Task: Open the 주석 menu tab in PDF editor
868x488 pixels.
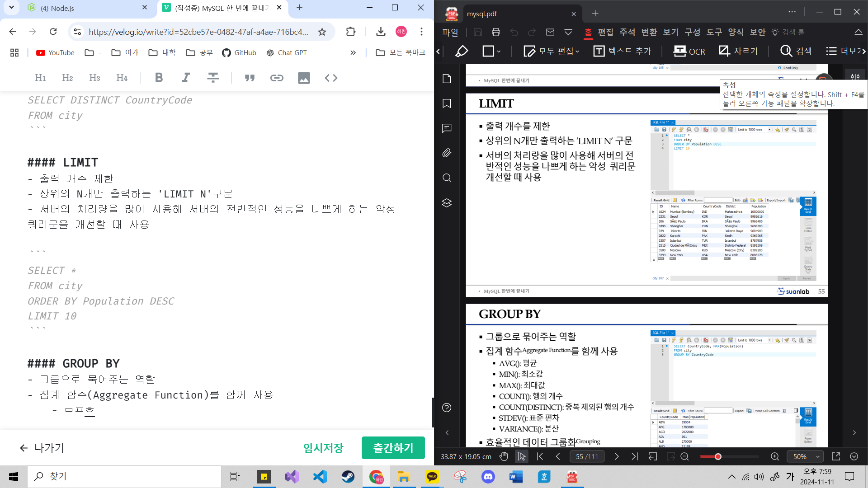Action: point(627,32)
